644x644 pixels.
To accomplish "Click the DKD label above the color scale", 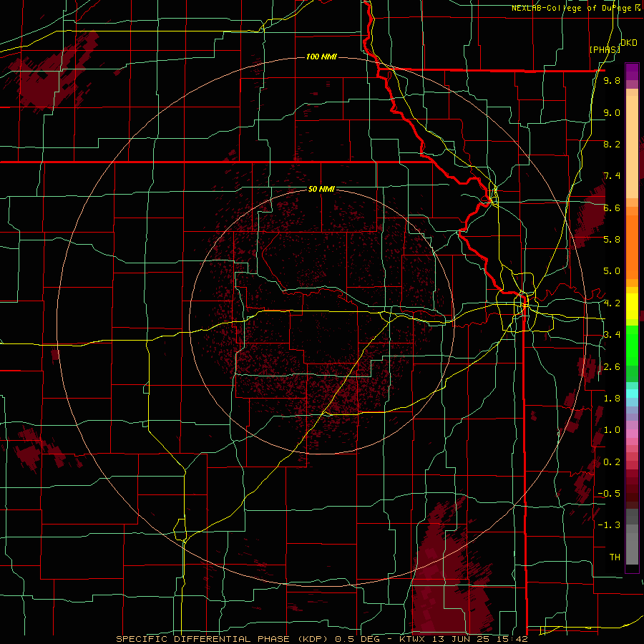I will [x=629, y=43].
